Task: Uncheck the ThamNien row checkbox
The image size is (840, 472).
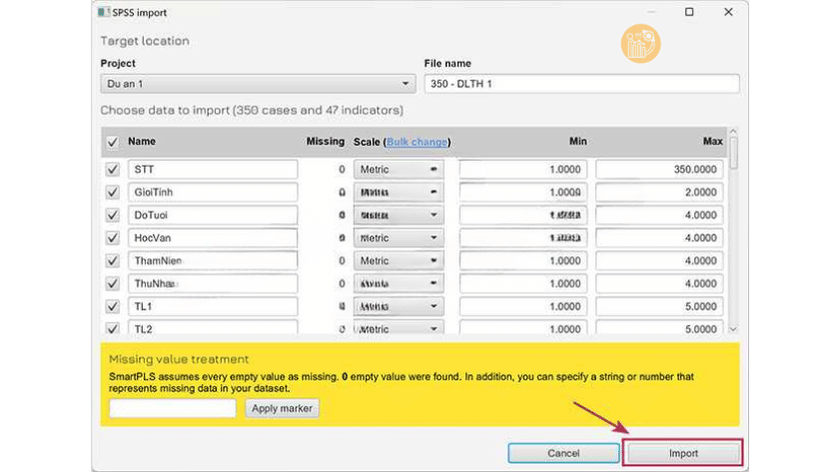Action: [112, 261]
